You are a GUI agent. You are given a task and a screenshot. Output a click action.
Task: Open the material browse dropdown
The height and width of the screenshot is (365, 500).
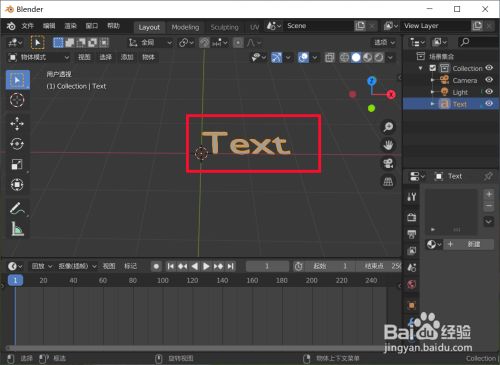tap(434, 244)
